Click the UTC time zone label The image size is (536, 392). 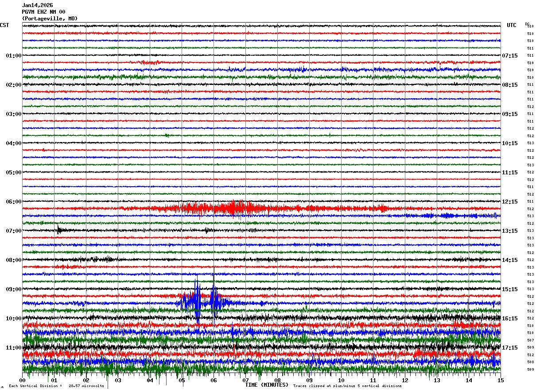click(512, 25)
